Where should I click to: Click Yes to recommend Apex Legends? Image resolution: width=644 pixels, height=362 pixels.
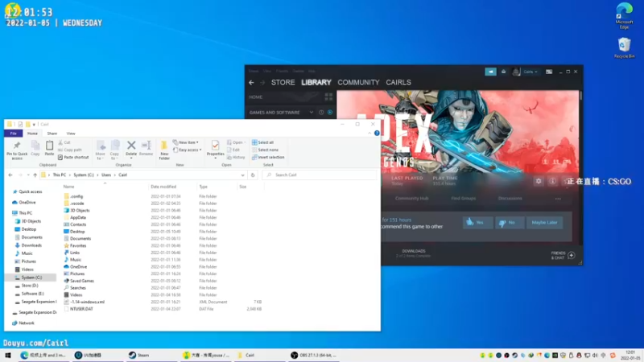click(477, 223)
